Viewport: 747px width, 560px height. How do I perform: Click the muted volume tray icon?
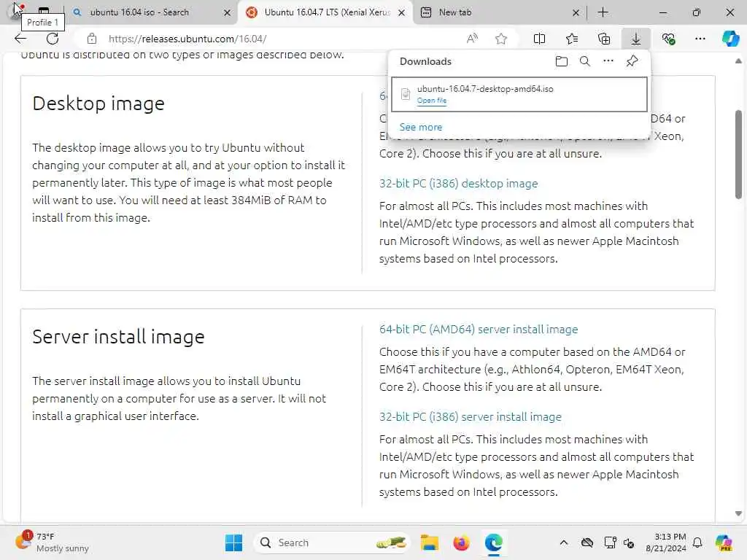tap(629, 542)
